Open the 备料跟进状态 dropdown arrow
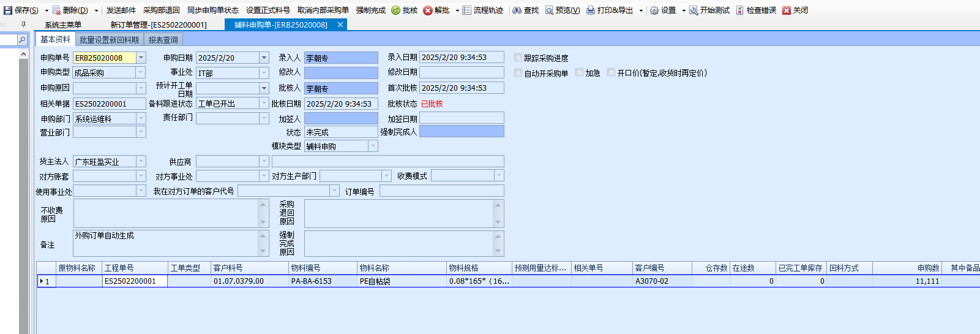Screen dimensions: 980x334 (x=264, y=104)
